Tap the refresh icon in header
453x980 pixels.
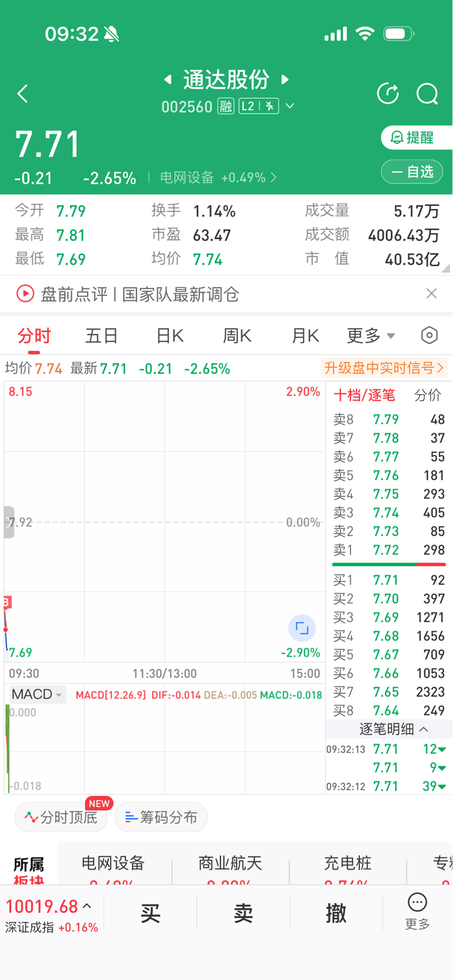click(x=388, y=94)
